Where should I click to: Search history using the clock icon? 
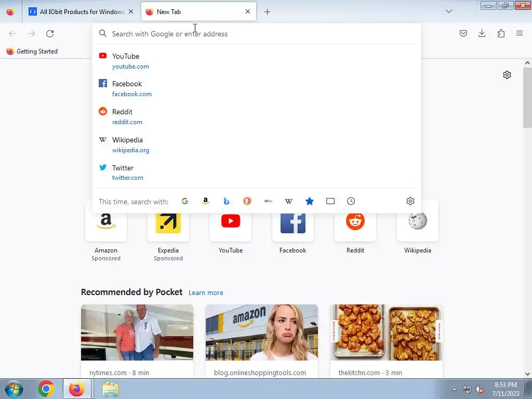(x=351, y=201)
